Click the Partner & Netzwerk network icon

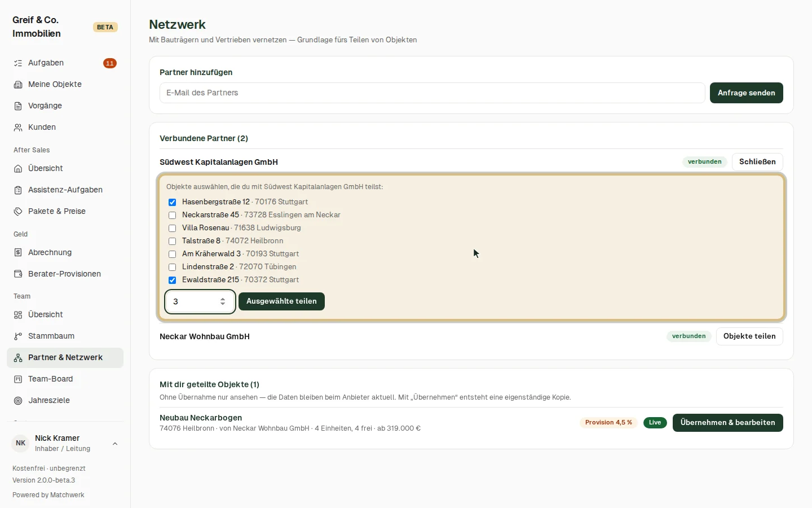tap(18, 358)
